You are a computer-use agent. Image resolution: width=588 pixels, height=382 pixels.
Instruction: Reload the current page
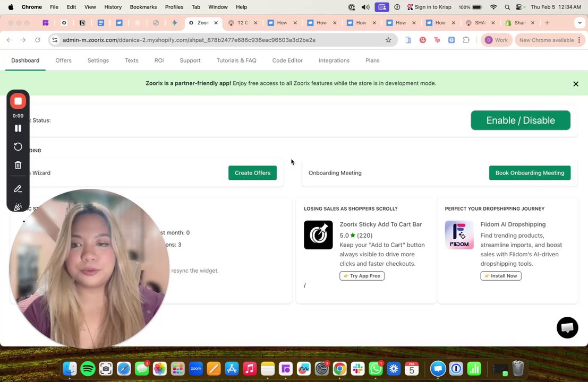tap(38, 40)
